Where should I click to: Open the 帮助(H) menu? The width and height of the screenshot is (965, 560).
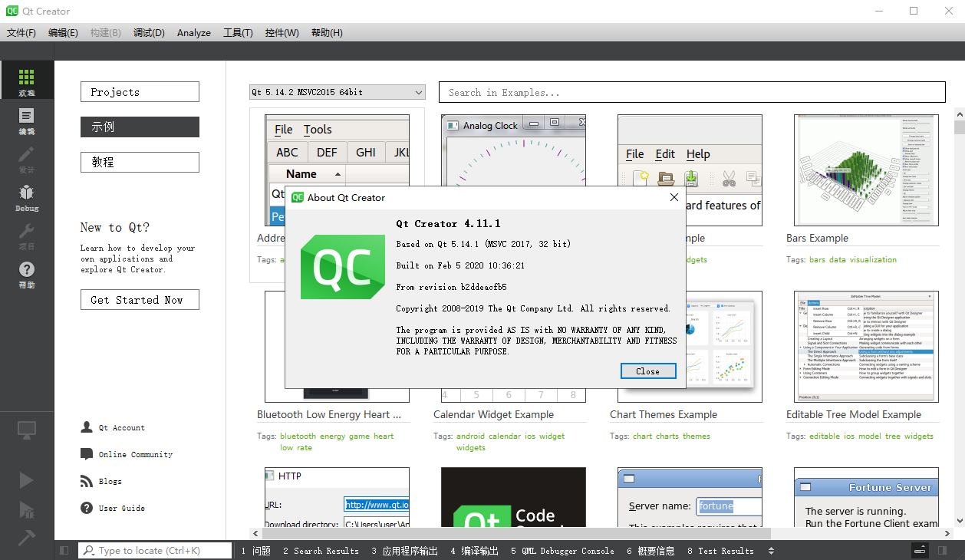pos(327,33)
